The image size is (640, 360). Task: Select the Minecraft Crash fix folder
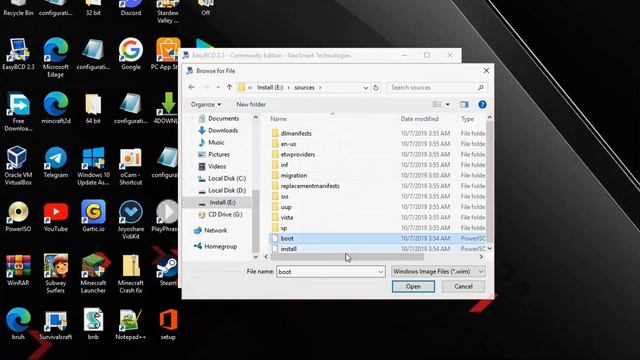point(131,273)
